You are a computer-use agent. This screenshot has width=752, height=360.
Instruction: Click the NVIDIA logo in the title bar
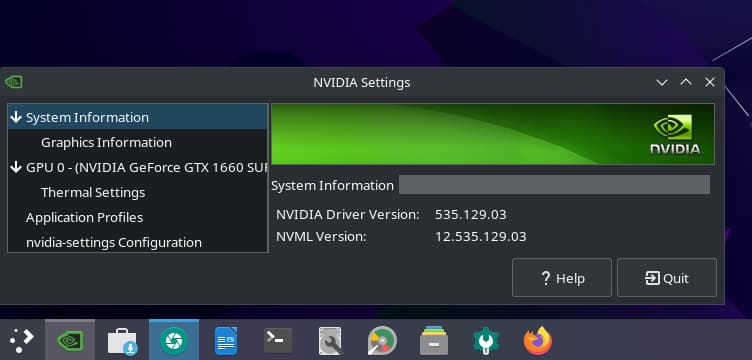[13, 82]
